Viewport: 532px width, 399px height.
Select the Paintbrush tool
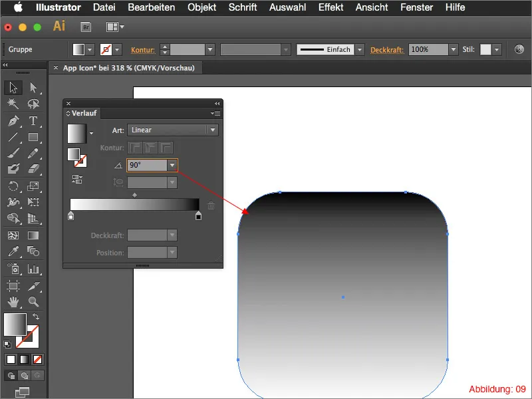(13, 153)
